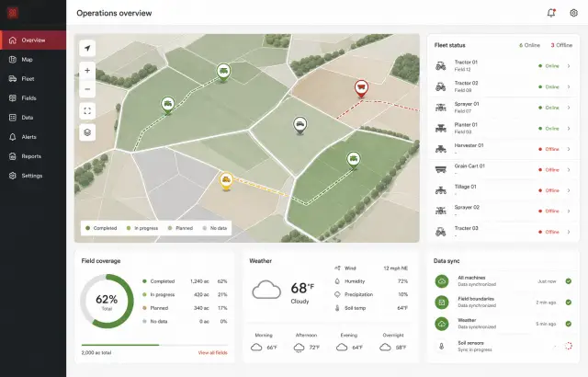Click the notification bell icon
Image resolution: width=588 pixels, height=377 pixels.
pos(551,13)
